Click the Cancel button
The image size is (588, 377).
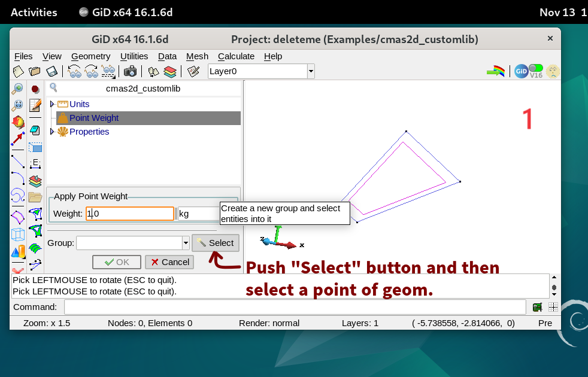point(169,262)
